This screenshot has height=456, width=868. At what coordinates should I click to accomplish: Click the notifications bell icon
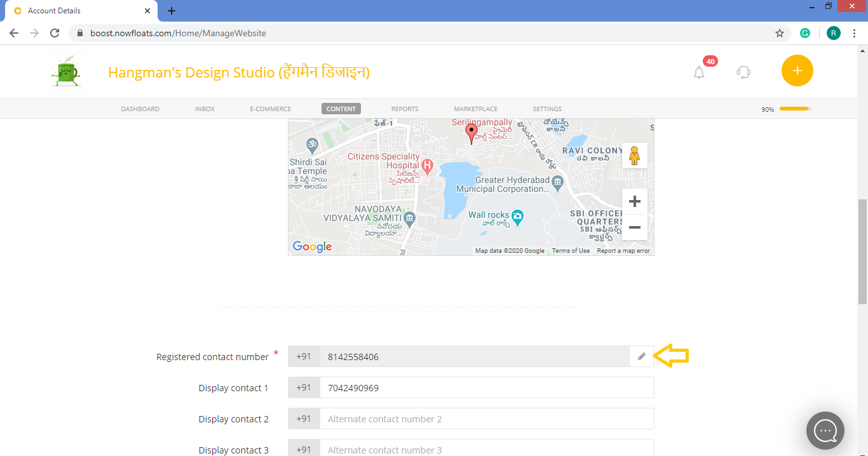click(x=699, y=72)
